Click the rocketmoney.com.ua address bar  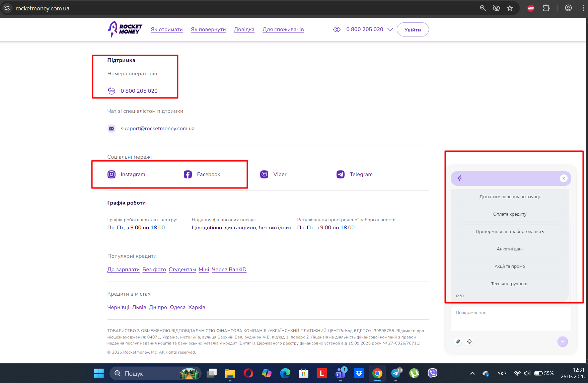point(43,8)
